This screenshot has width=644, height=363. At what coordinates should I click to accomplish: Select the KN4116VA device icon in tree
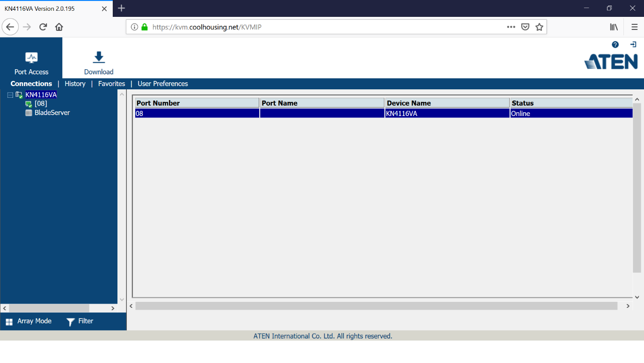pos(19,95)
